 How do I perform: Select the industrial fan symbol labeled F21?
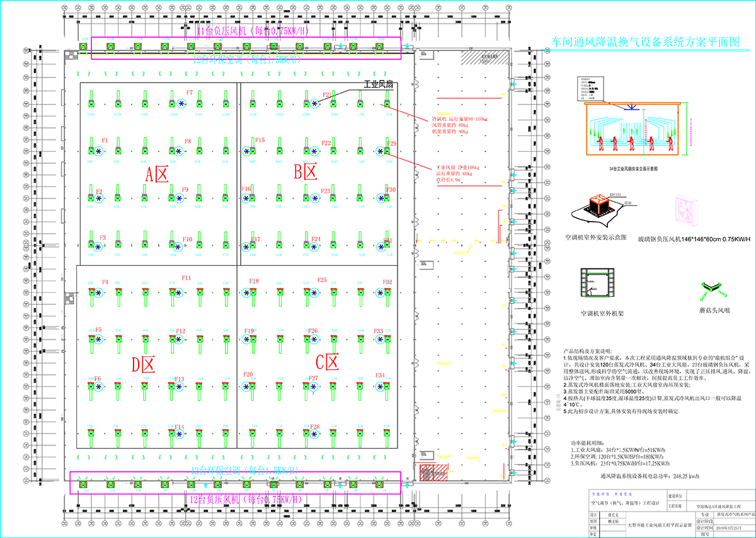tap(314, 103)
